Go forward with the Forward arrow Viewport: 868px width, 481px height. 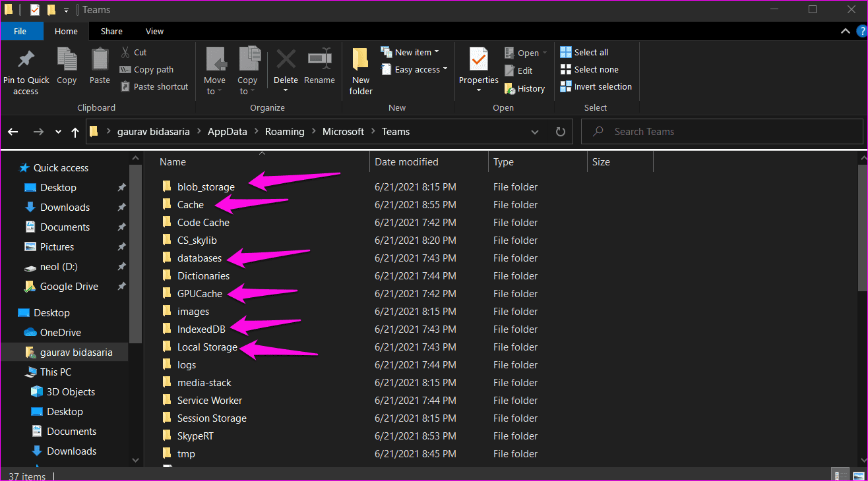point(38,132)
